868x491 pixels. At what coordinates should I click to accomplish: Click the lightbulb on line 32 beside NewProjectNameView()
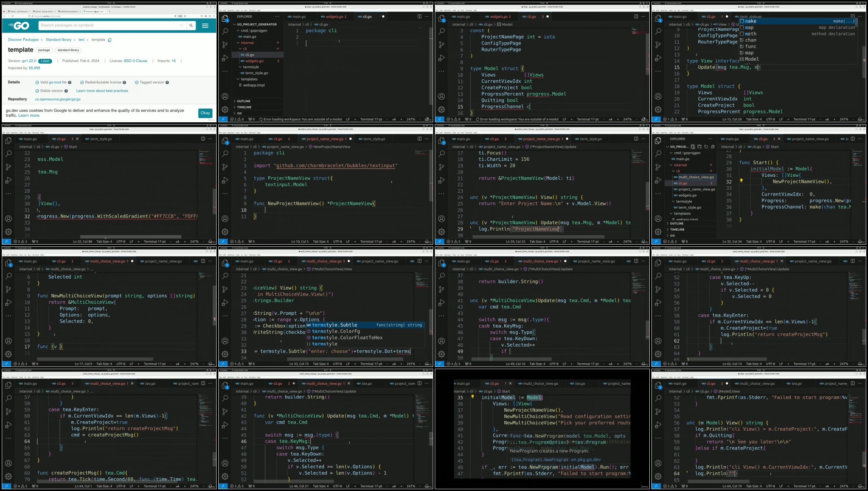[741, 181]
